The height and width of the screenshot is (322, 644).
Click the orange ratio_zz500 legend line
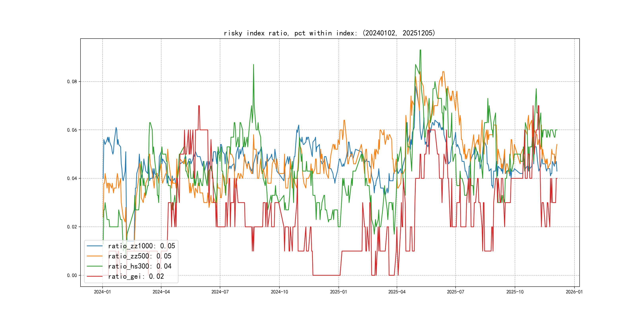tap(94, 256)
